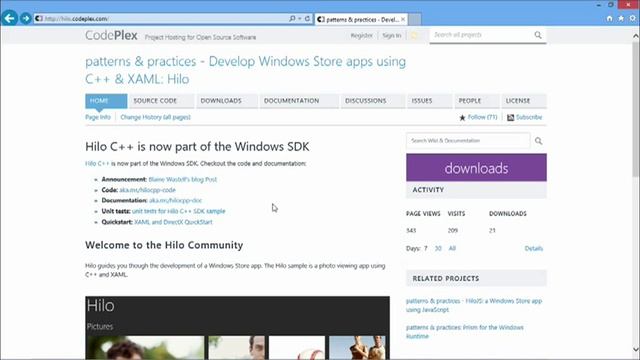Screen dimensions: 640x360
Task: Select the LICENSE tab
Action: pyautogui.click(x=524, y=101)
